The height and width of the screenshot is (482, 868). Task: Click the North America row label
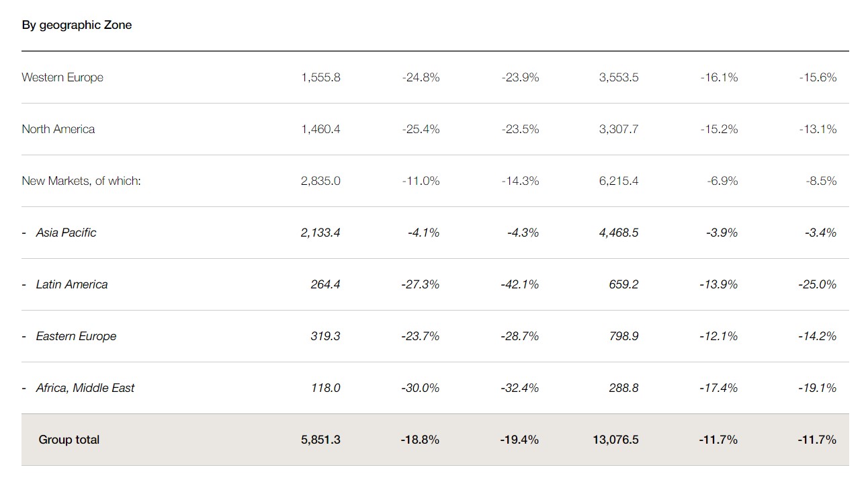click(58, 129)
